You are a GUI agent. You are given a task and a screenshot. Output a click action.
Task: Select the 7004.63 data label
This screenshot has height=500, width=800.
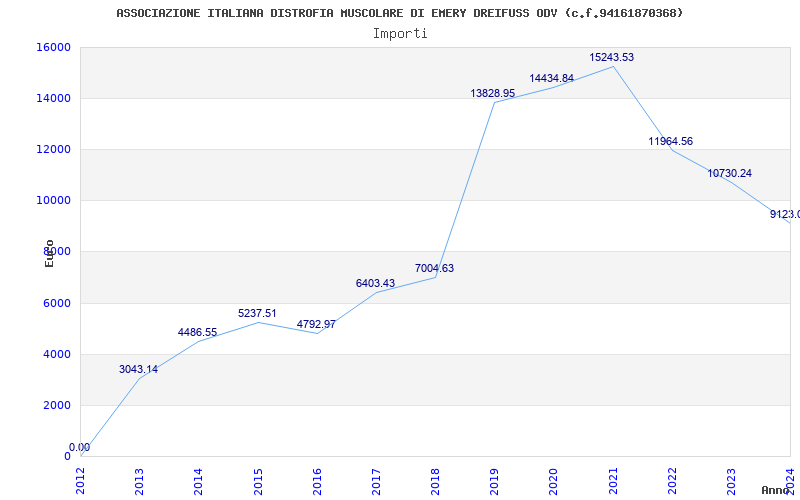434,268
